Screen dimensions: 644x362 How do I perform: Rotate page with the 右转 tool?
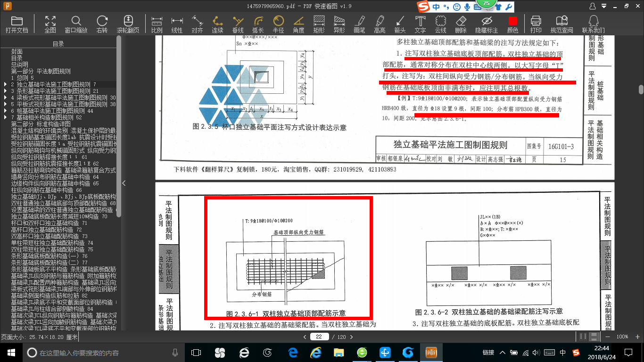coord(102,24)
